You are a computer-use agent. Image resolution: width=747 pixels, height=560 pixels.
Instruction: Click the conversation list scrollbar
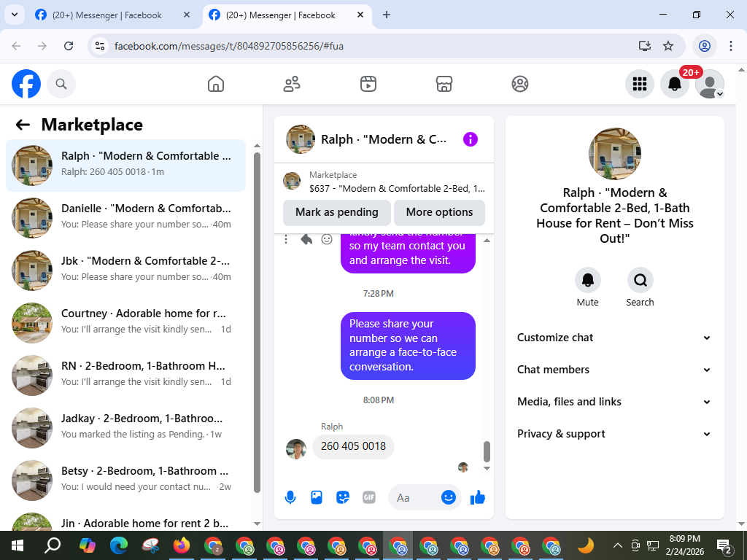258,322
